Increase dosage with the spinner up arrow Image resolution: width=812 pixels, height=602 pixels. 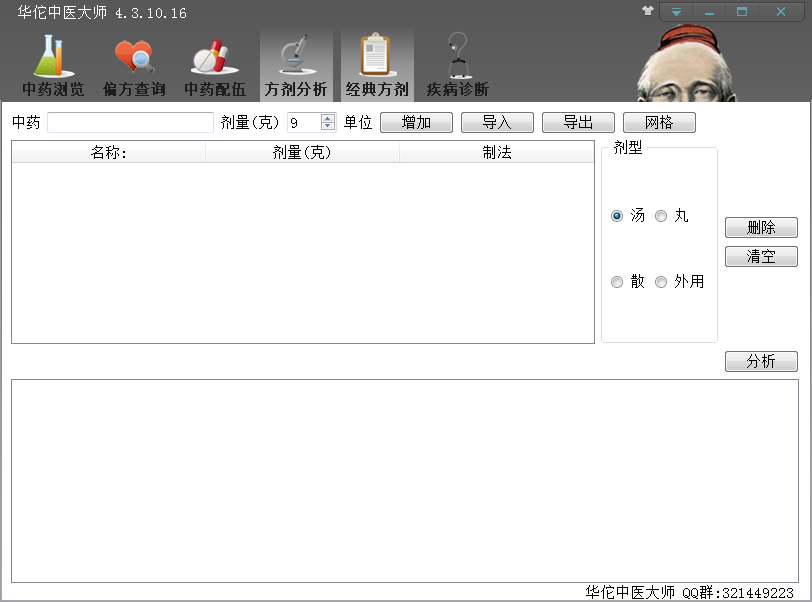pos(328,118)
